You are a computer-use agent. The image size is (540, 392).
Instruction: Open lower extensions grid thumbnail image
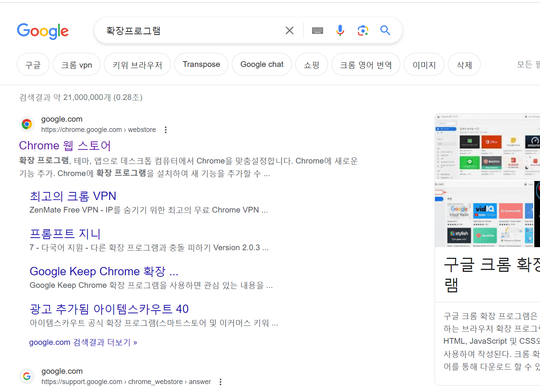coord(484,214)
